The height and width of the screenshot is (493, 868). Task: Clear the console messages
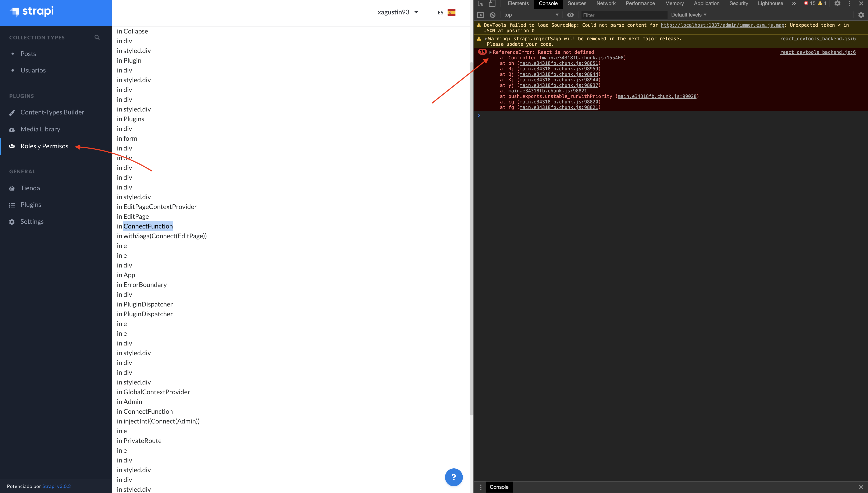492,15
